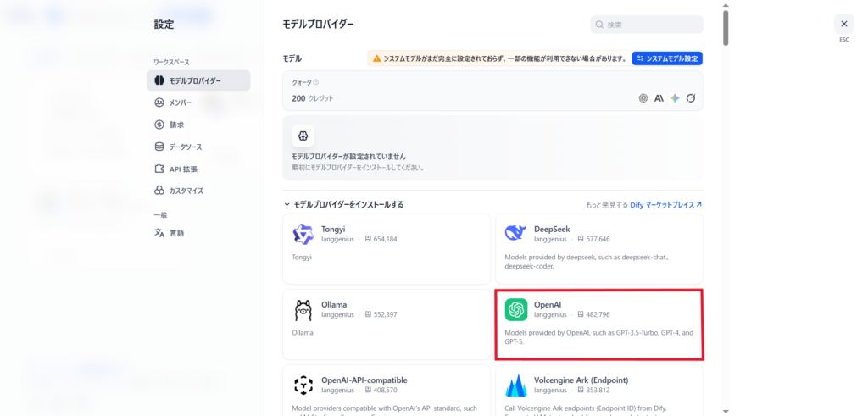868x416 pixels.
Task: Click the DeepSeek whale logo
Action: (x=515, y=234)
